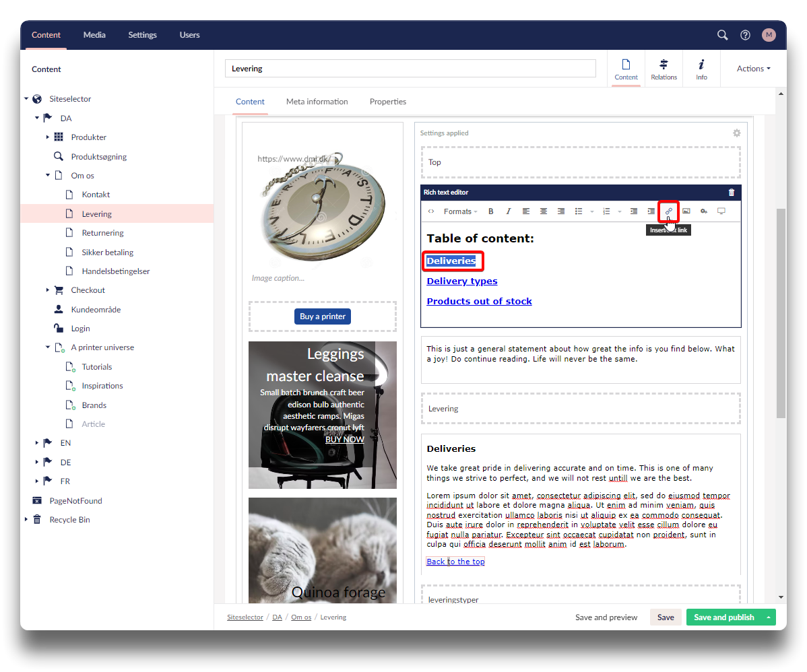Open row settings gear icon
This screenshot has height=672, width=807.
point(736,133)
